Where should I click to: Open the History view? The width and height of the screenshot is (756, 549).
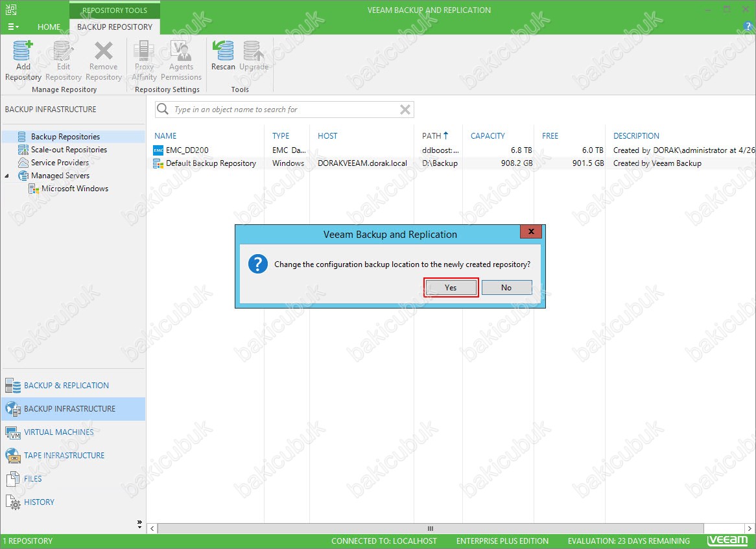[73, 502]
